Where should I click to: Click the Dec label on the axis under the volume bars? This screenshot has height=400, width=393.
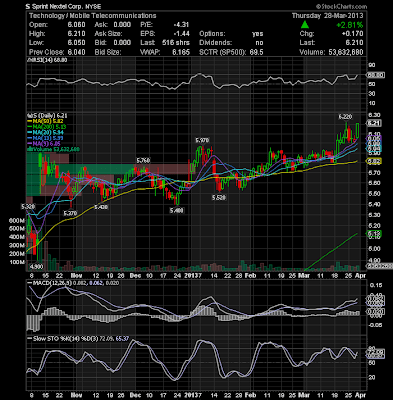135,276
